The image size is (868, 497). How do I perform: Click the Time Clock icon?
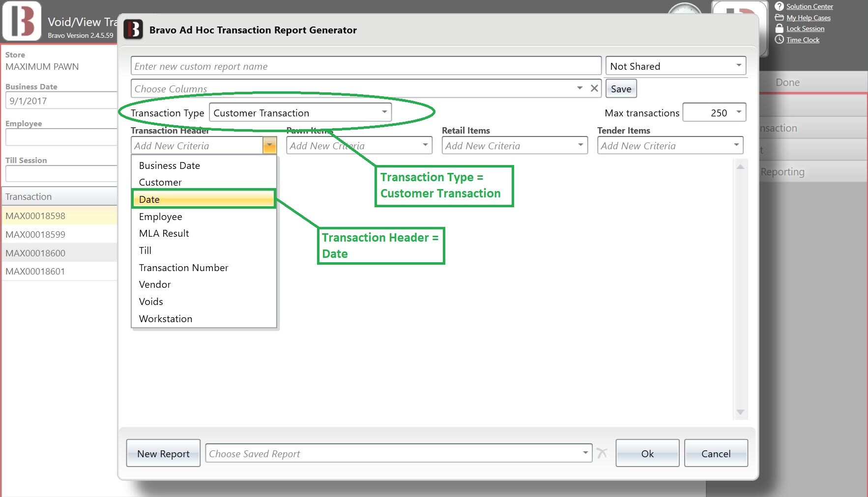779,40
